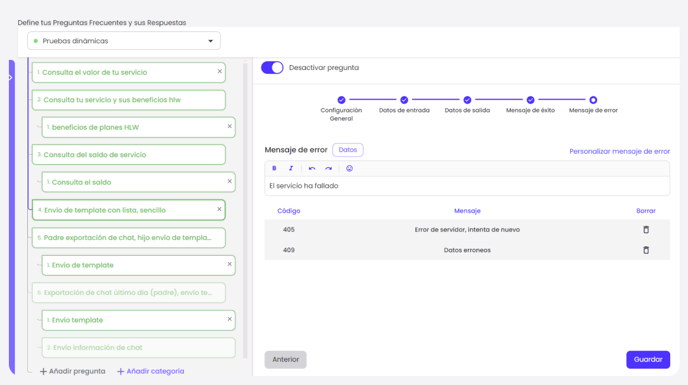Select sub-question 'Envío template'
The height and width of the screenshot is (385, 688).
click(x=138, y=320)
